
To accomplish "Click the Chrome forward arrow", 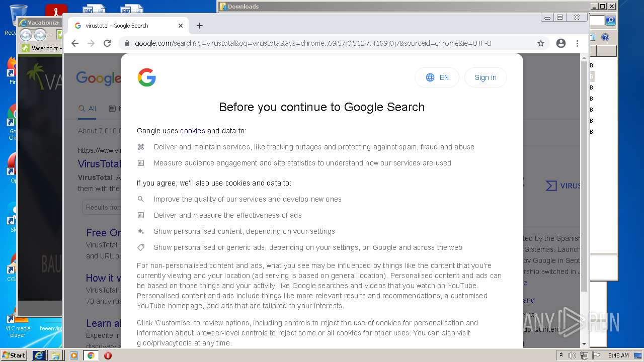I will (91, 43).
